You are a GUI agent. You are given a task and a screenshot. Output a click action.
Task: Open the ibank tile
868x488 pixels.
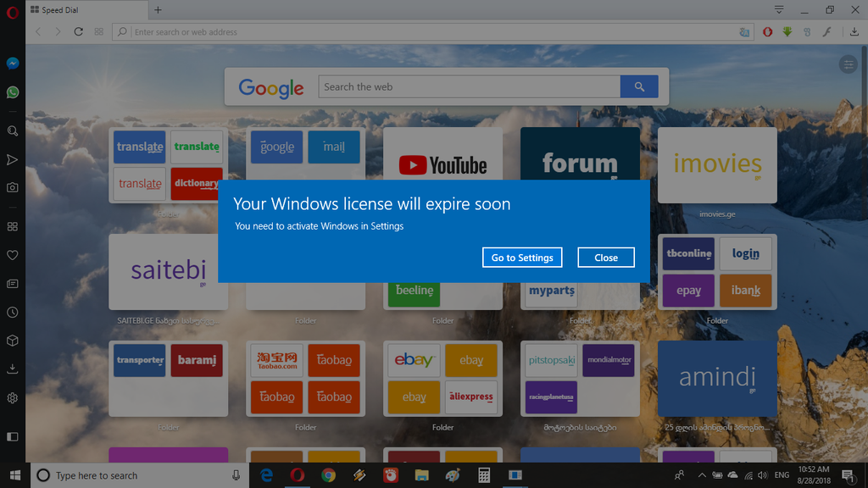[x=746, y=291]
